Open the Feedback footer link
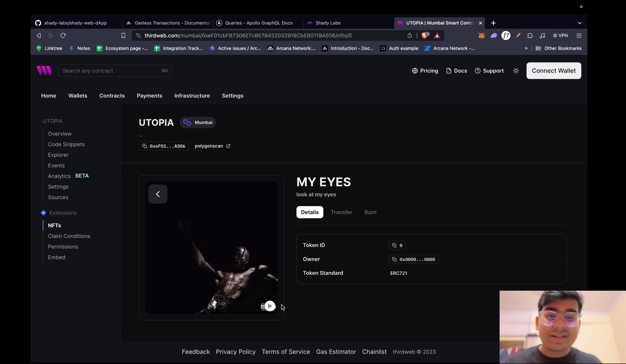Viewport: 626px width, 364px height. pos(196,352)
